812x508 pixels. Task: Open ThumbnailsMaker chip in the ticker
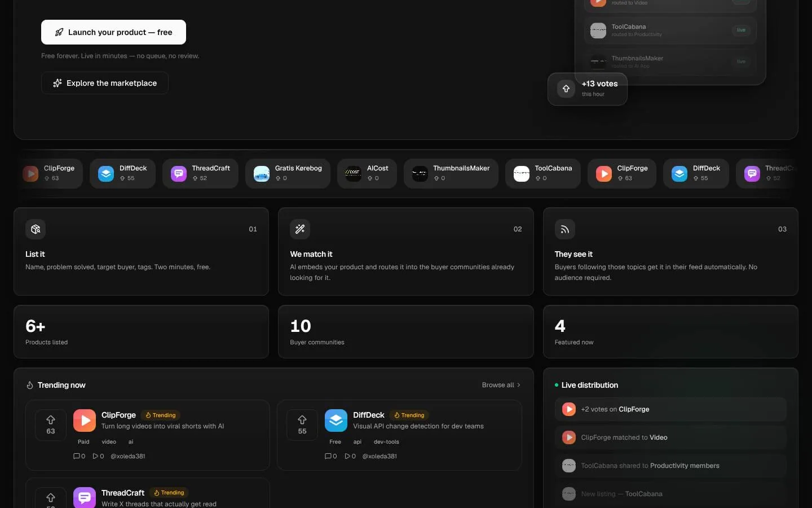451,173
